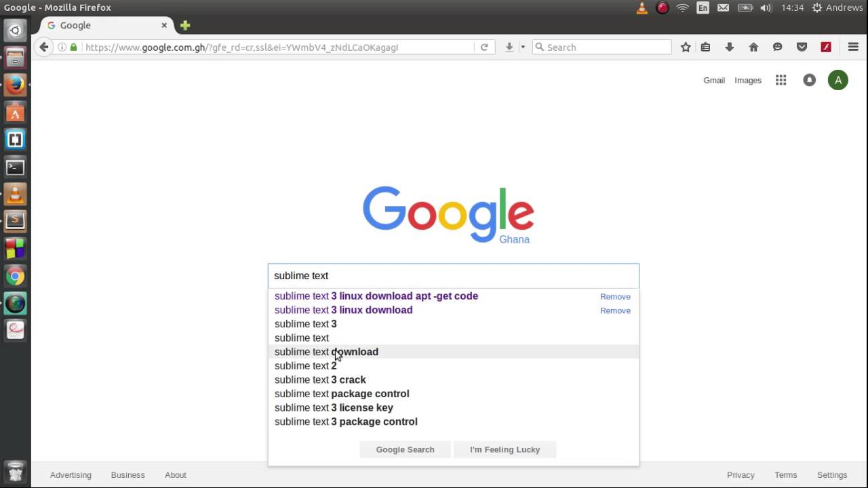Viewport: 868px width, 488px height.
Task: Open Ubuntu Software Center launcher icon
Action: click(x=15, y=112)
